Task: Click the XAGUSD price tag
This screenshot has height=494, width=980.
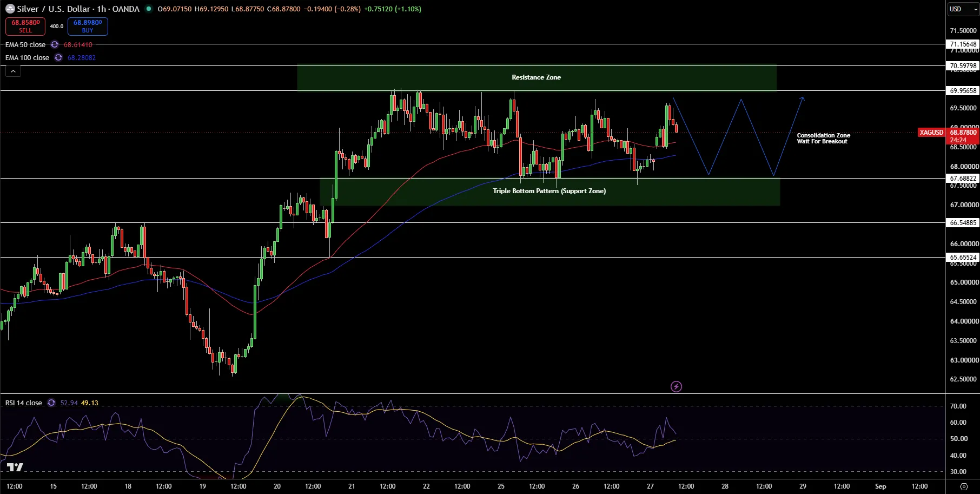Action: coord(931,133)
